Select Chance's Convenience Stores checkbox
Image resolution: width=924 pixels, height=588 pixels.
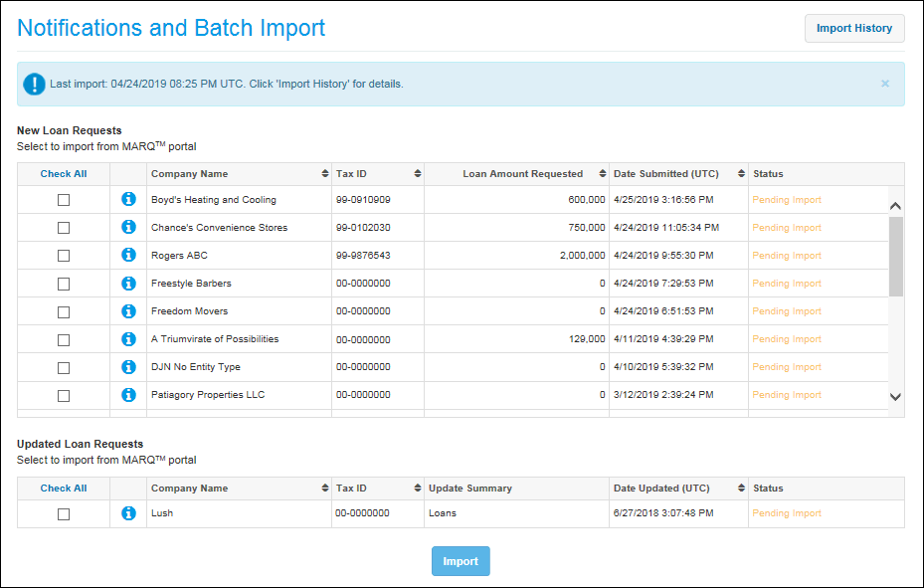64,228
